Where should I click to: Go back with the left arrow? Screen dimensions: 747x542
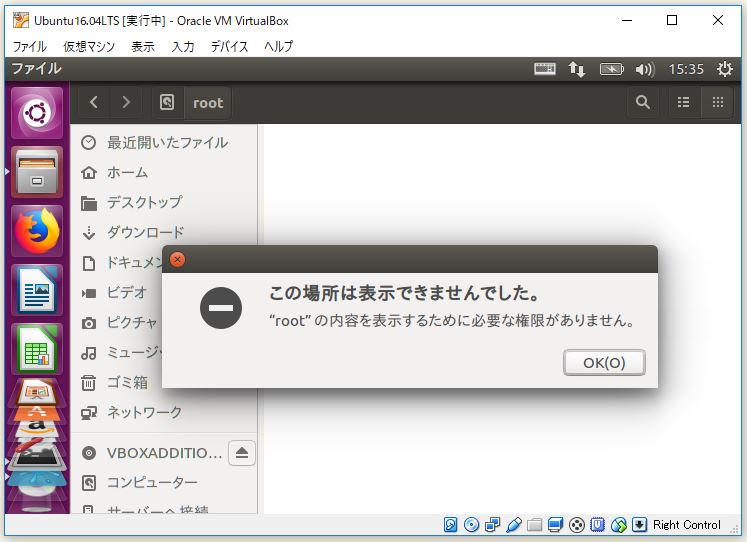[94, 102]
